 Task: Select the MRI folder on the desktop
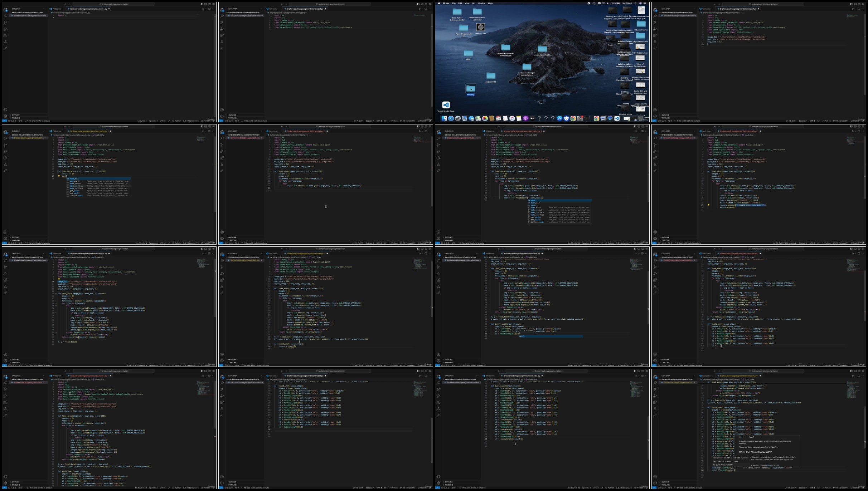click(468, 53)
